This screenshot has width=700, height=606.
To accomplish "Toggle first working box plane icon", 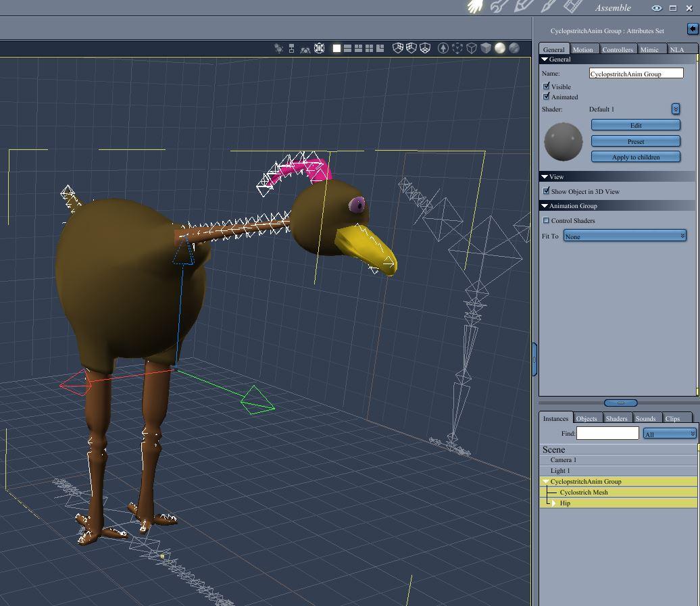I will (397, 48).
